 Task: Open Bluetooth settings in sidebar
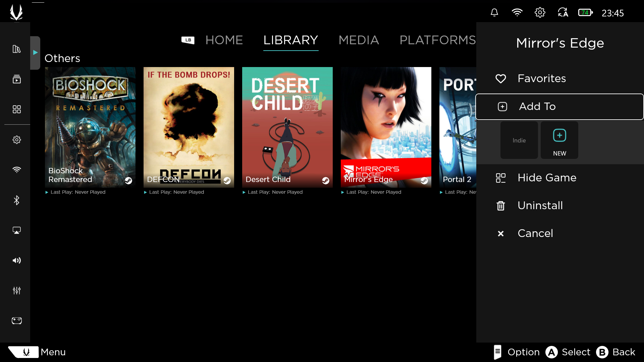16,200
